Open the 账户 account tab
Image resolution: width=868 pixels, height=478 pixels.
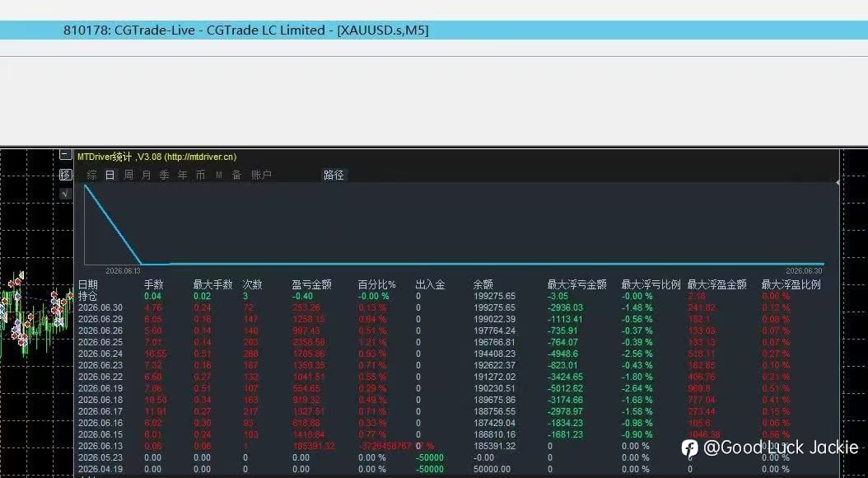click(261, 175)
